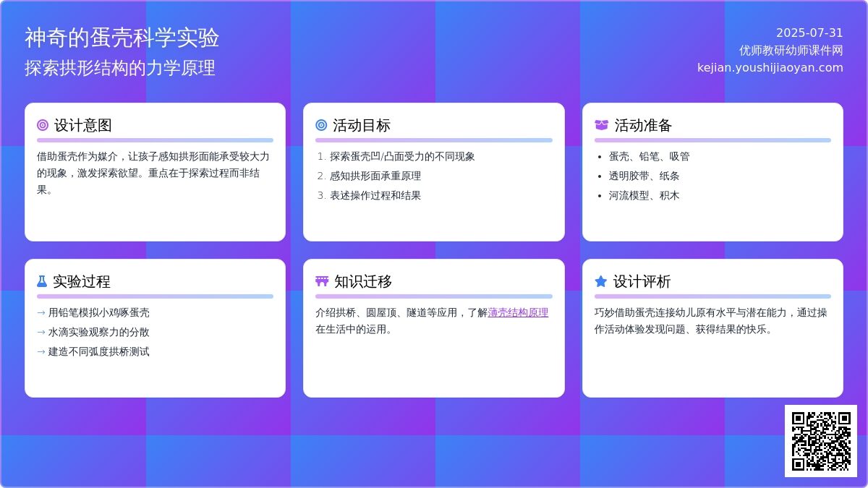Click the 活动准备 card heading
Image resolution: width=868 pixels, height=488 pixels.
pyautogui.click(x=643, y=125)
